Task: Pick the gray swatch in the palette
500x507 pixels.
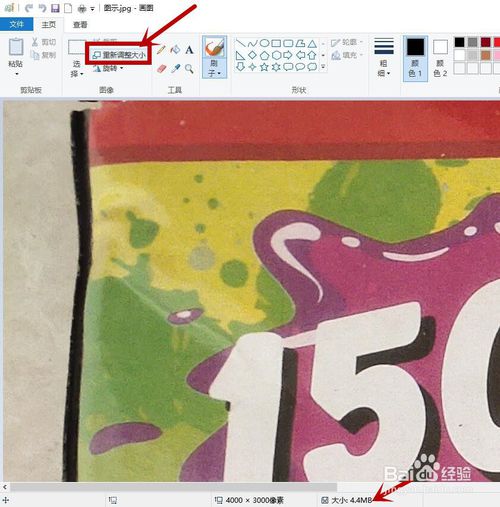Action: (472, 42)
